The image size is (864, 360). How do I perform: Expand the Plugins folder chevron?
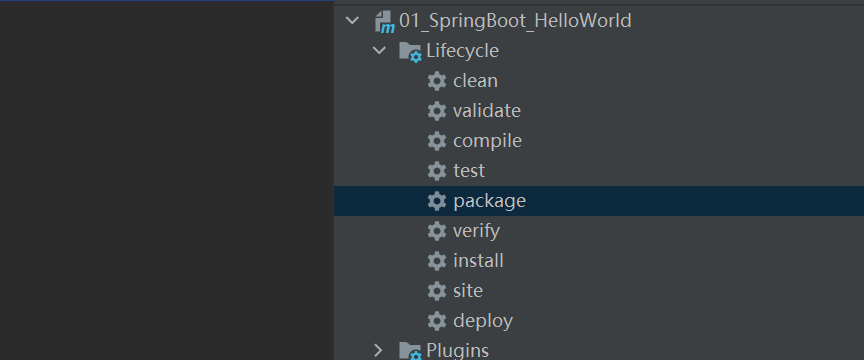pyautogui.click(x=379, y=350)
